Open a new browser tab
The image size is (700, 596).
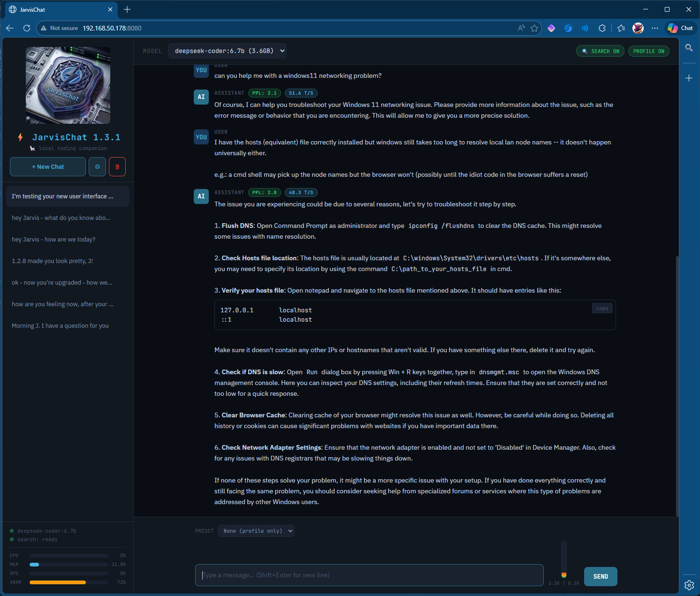click(127, 9)
